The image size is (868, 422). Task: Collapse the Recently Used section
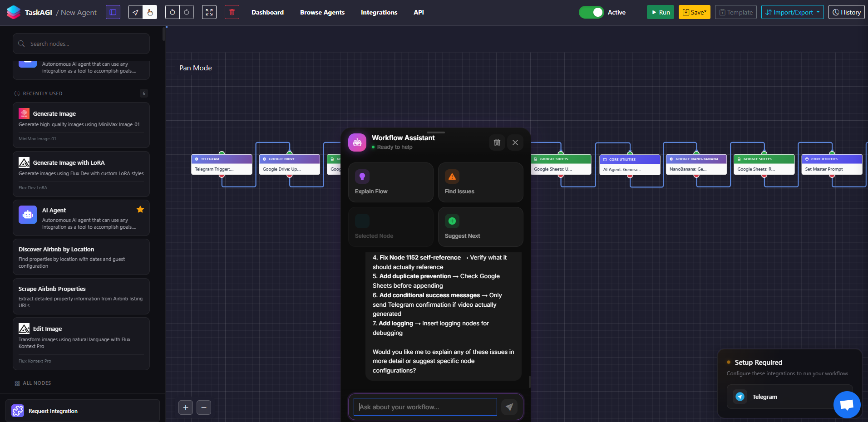[x=43, y=93]
